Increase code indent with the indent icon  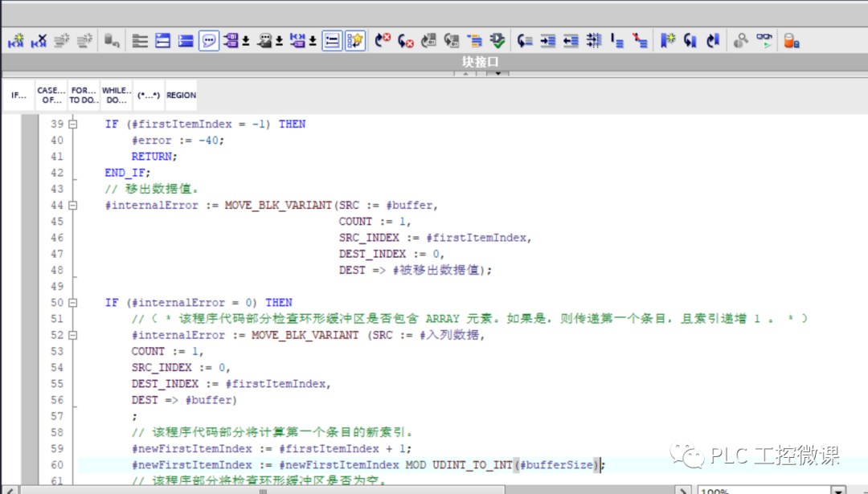[x=551, y=40]
